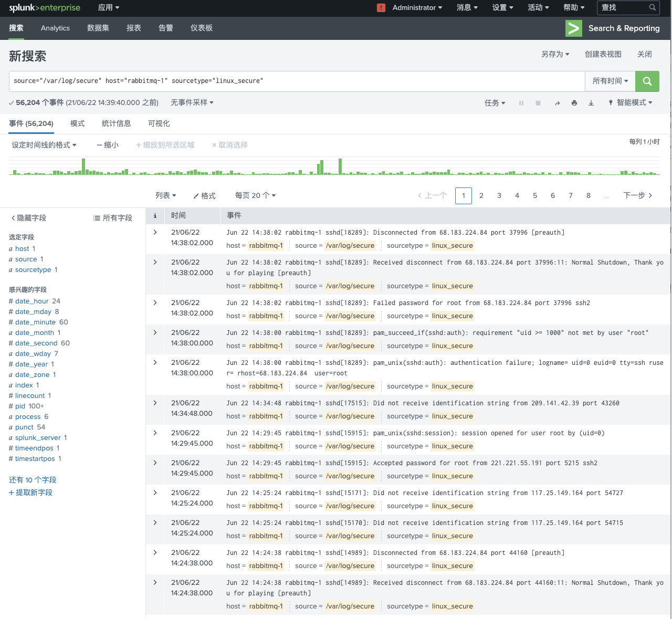
Task: Open the date_hour field in sidebar
Action: tap(32, 301)
